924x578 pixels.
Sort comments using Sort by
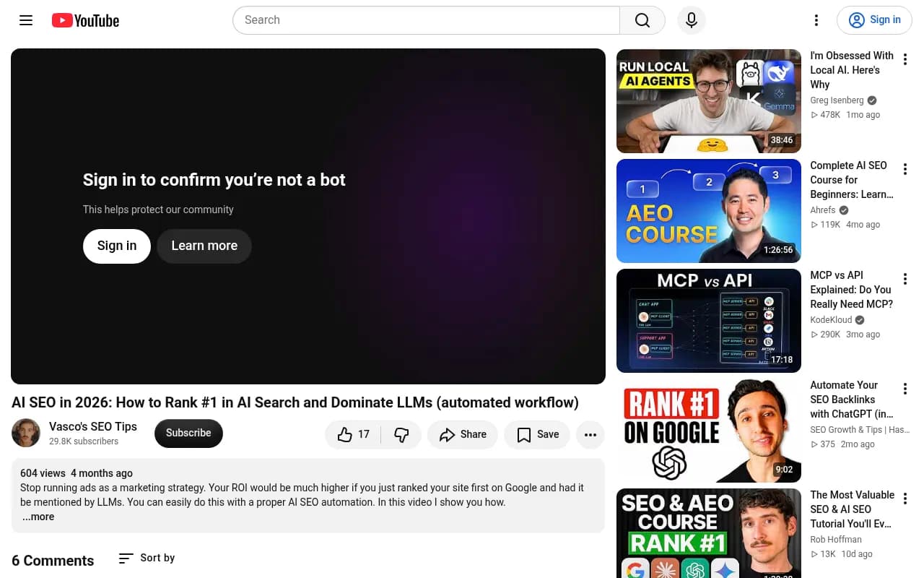pyautogui.click(x=147, y=558)
